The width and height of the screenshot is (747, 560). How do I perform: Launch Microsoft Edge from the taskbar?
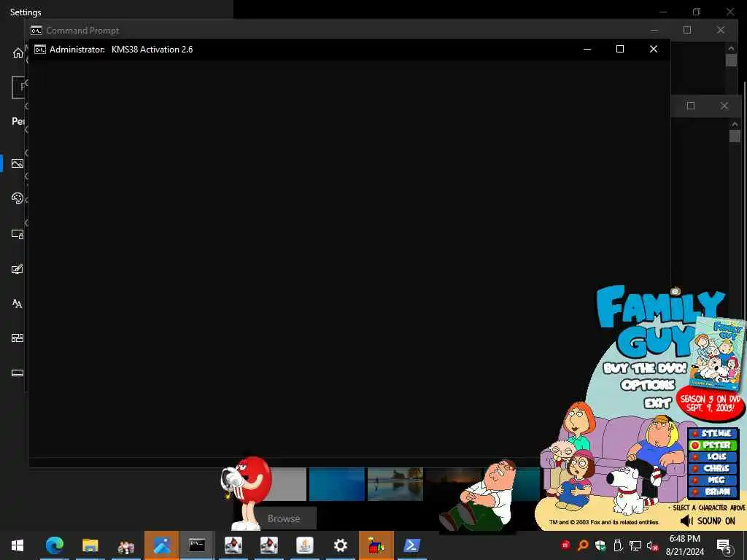pyautogui.click(x=54, y=545)
